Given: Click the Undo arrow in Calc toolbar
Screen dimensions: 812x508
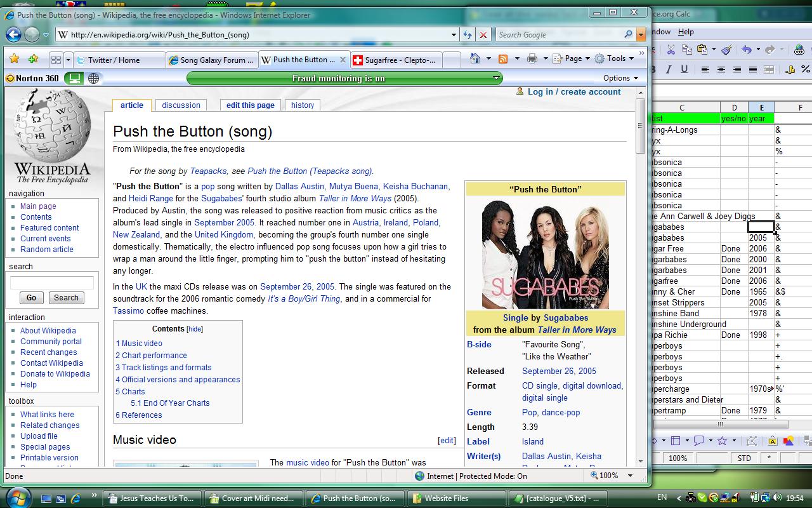Looking at the screenshot, I should (x=747, y=50).
